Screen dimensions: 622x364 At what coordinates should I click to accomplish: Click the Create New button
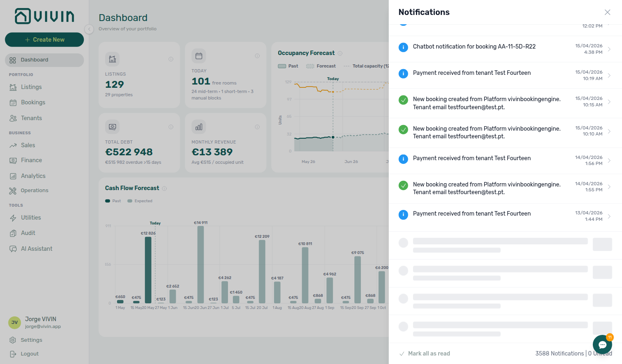(x=45, y=40)
